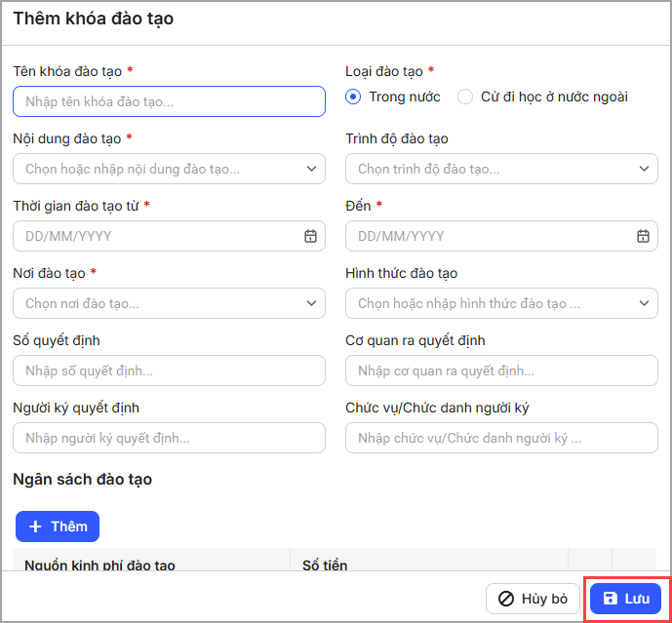Open calendar icon in Đến date field
Screen dimensions: 672x623
click(x=643, y=236)
